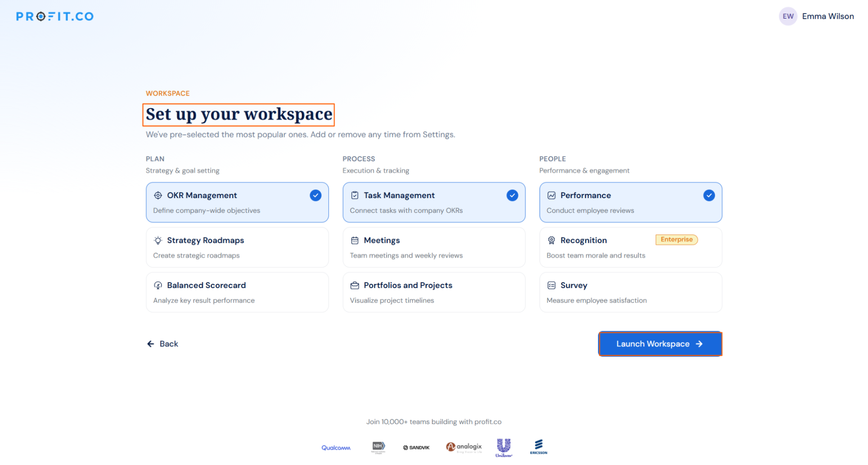Image resolution: width=868 pixels, height=465 pixels.
Task: Select the Strategy Roadmaps card
Action: 237,247
